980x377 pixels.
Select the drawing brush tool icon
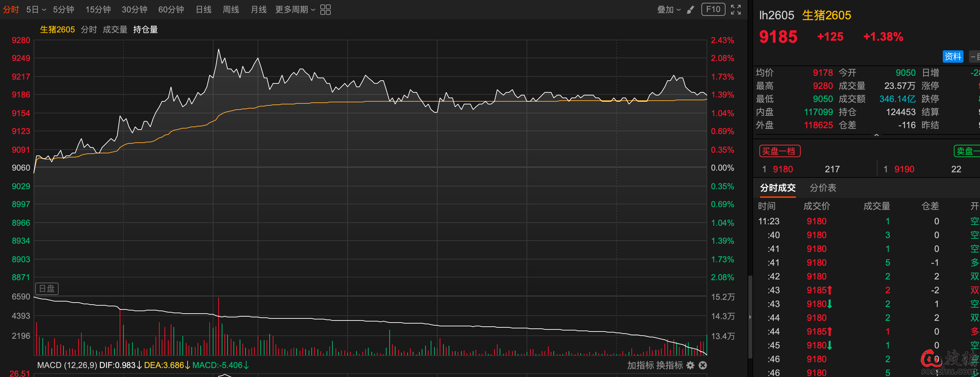coord(690,10)
